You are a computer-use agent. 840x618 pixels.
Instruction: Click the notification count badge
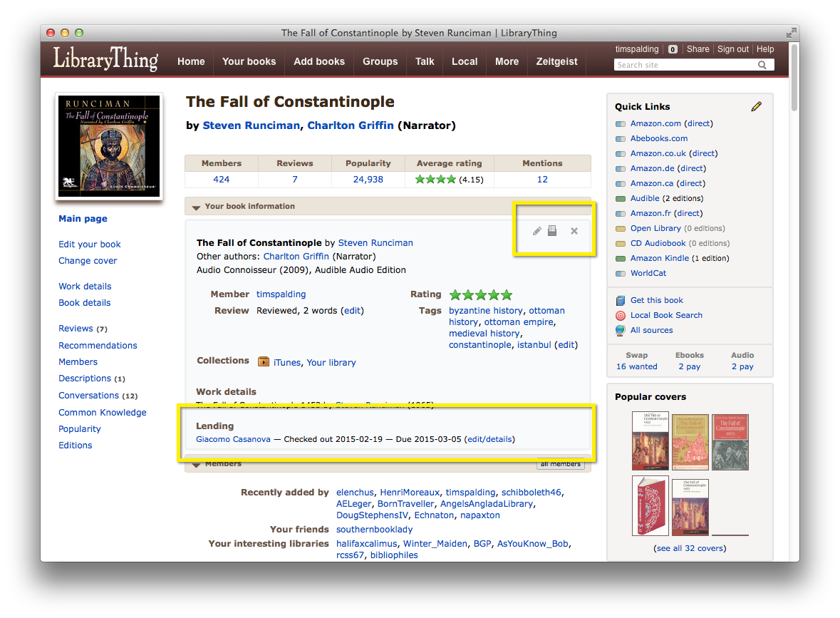(x=673, y=49)
